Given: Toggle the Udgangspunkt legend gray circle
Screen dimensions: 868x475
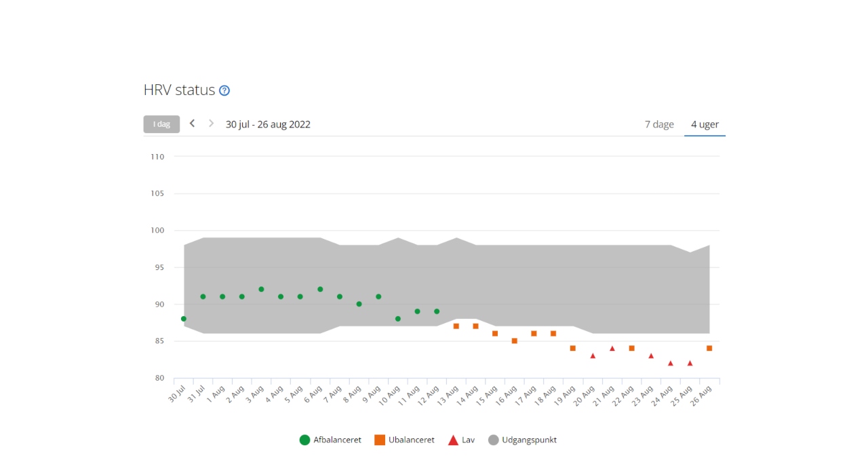Looking at the screenshot, I should tap(493, 440).
